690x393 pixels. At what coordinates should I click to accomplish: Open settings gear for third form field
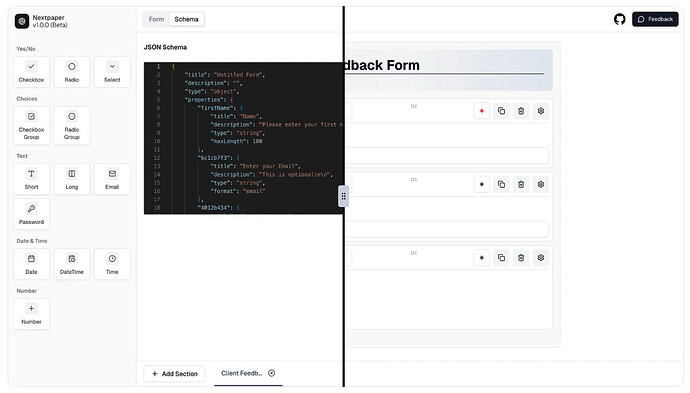tap(541, 258)
